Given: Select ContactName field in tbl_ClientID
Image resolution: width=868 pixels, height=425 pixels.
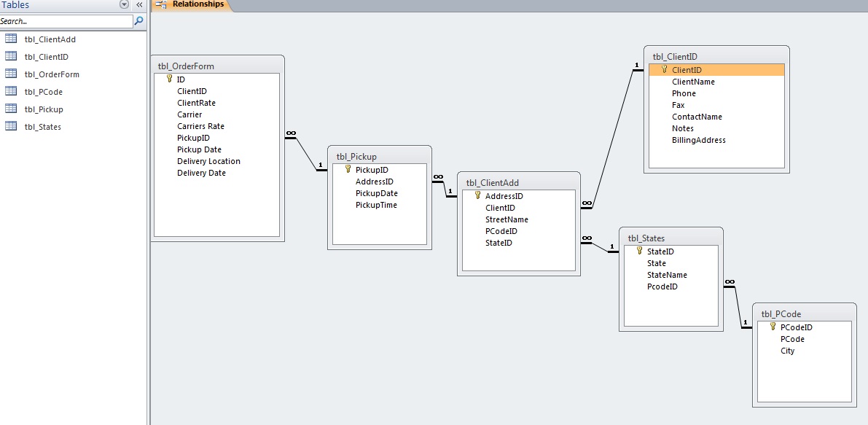Looking at the screenshot, I should 717,117.
